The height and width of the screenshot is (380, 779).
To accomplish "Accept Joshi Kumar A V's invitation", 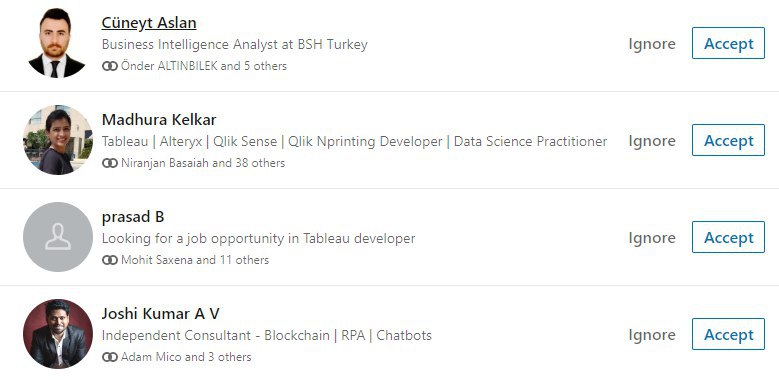I will 728,334.
